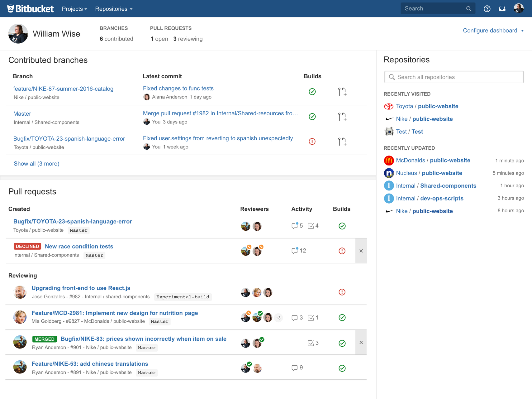Click the Nike logo in Recently Visited
Image resolution: width=532 pixels, height=399 pixels.
[x=389, y=119]
